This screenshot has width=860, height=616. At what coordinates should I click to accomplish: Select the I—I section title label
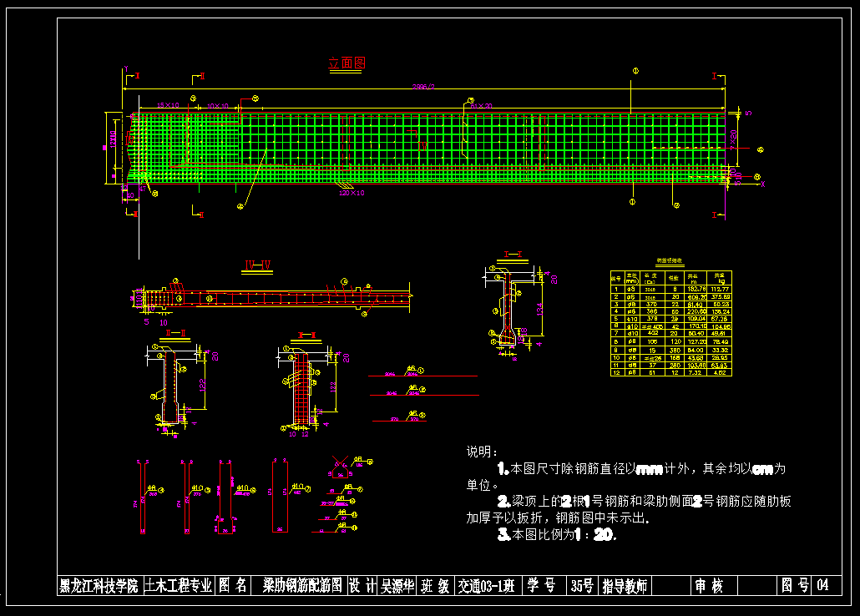(513, 255)
